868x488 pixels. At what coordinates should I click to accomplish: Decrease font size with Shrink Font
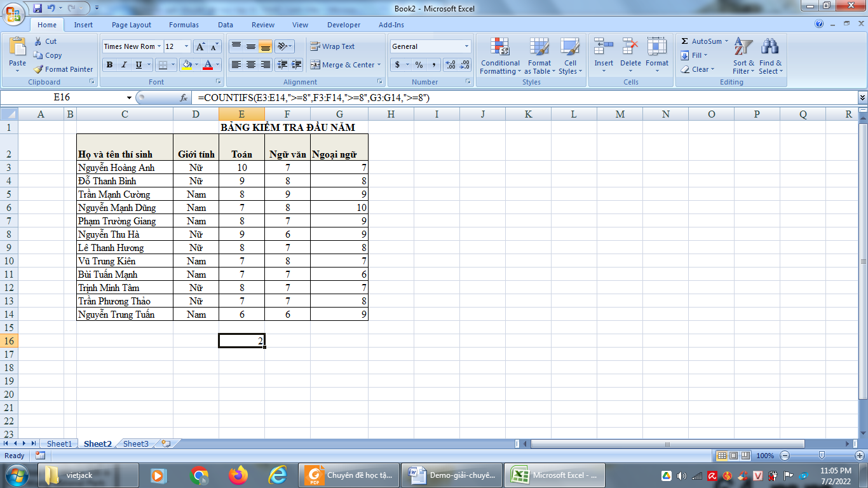[x=213, y=46]
